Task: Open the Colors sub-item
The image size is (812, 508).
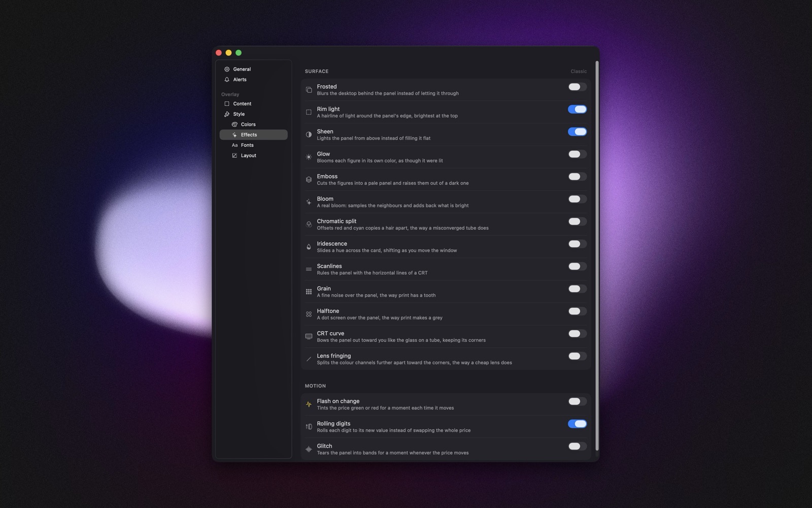Action: (253, 124)
